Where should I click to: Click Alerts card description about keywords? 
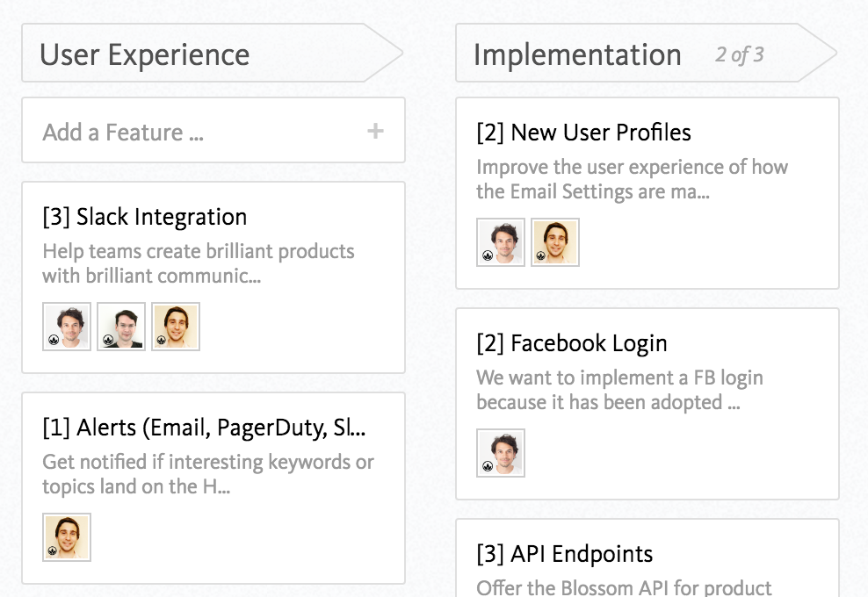[208, 474]
